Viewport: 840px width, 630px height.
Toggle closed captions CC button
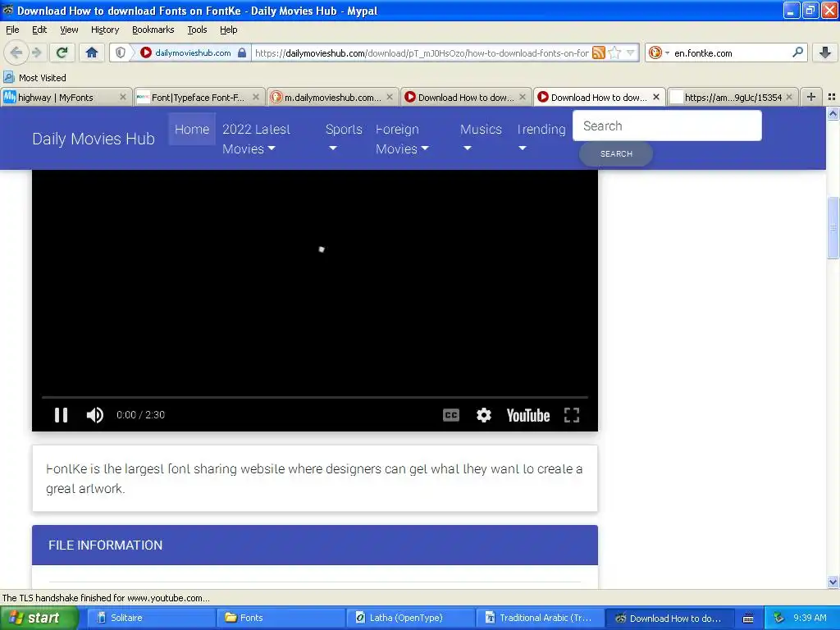[451, 415]
